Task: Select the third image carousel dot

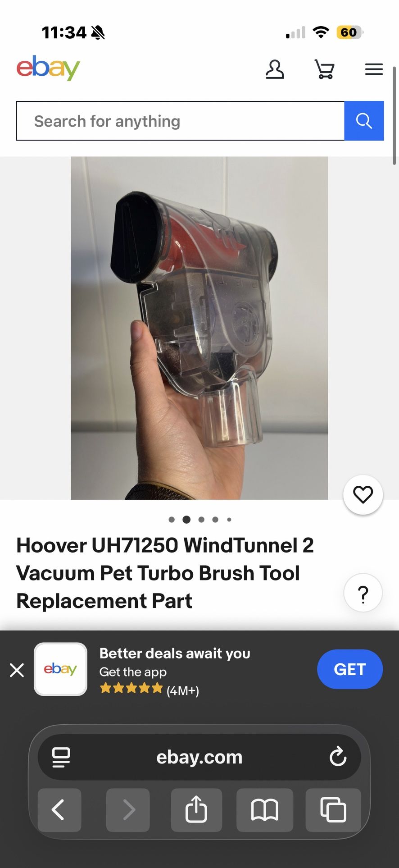Action: pos(201,520)
